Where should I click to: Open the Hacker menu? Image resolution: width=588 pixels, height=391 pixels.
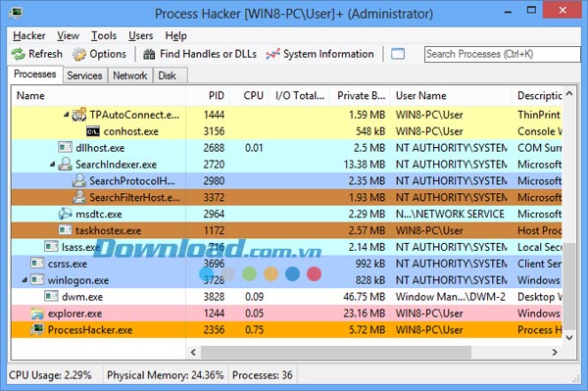tap(28, 35)
